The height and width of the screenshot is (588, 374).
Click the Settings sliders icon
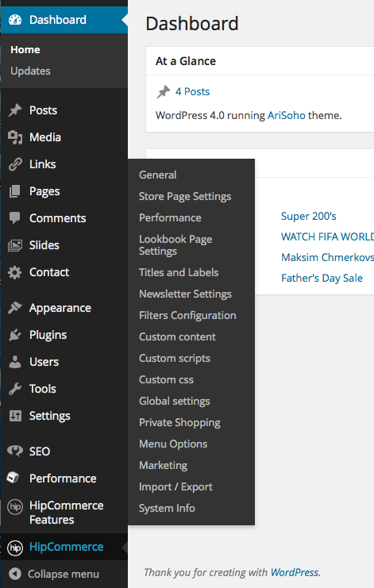point(15,416)
